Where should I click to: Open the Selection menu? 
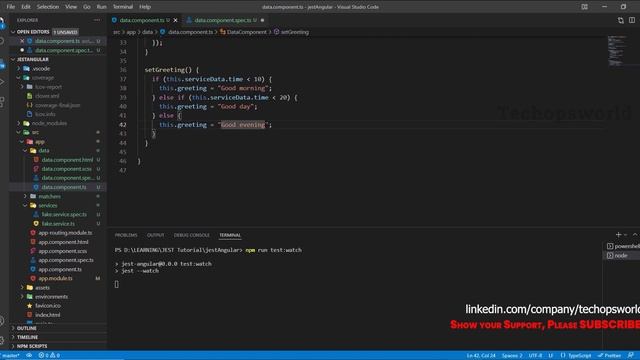point(48,7)
